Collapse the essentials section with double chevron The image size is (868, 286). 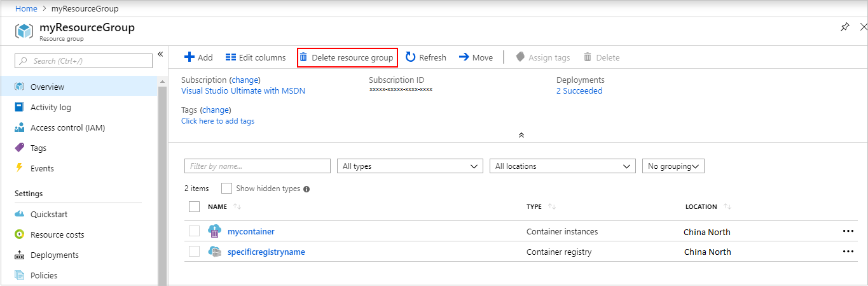[521, 135]
